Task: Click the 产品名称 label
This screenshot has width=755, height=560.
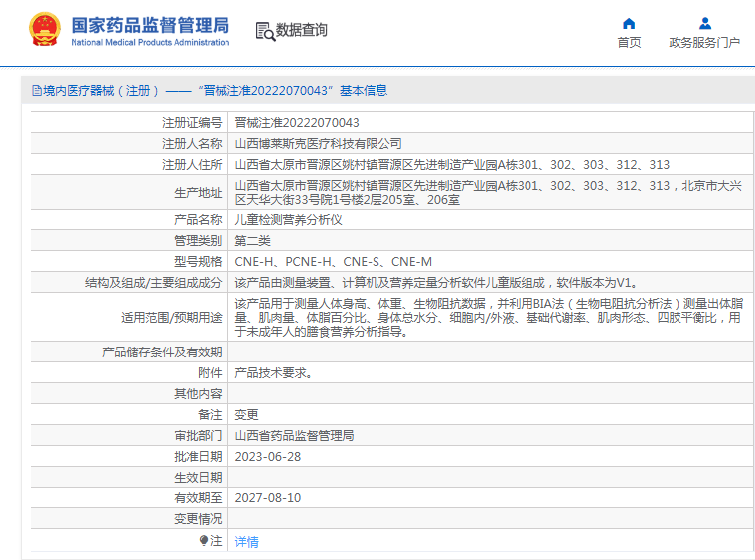Action: (198, 220)
